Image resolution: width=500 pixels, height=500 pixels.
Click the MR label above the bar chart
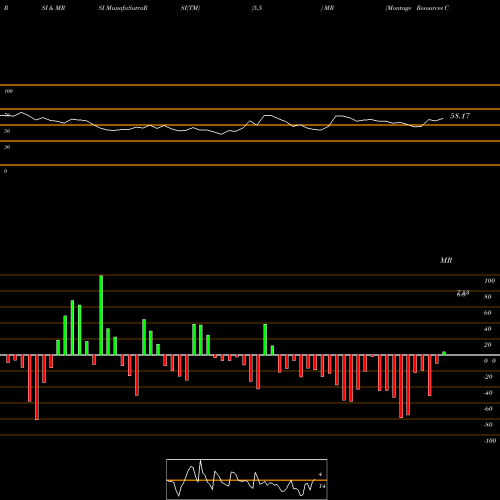click(446, 260)
